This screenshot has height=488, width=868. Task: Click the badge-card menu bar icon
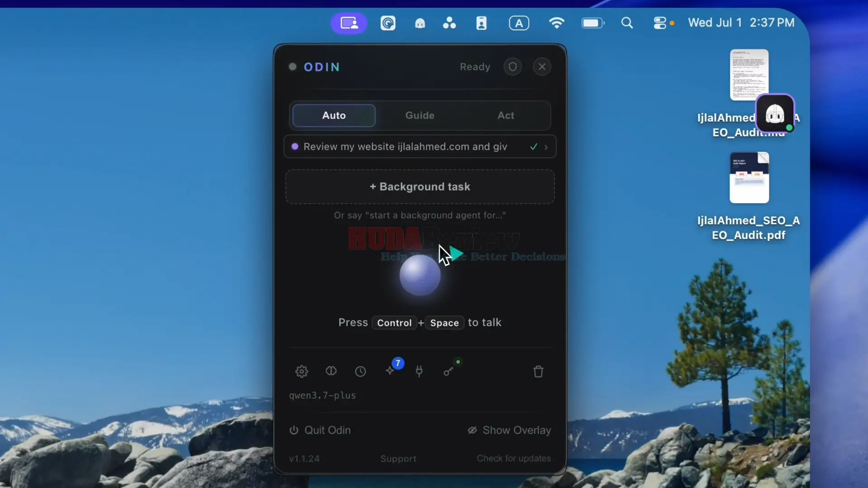(481, 23)
